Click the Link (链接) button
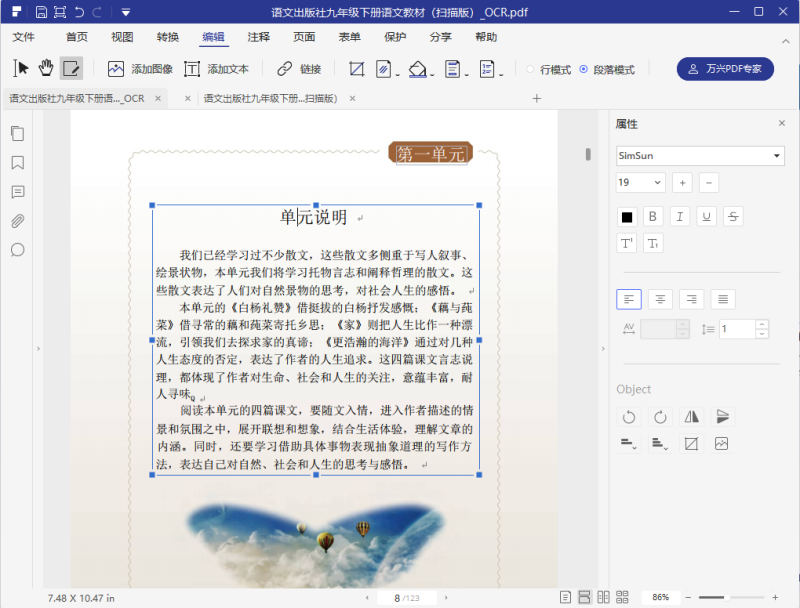This screenshot has width=800, height=608. click(x=299, y=69)
